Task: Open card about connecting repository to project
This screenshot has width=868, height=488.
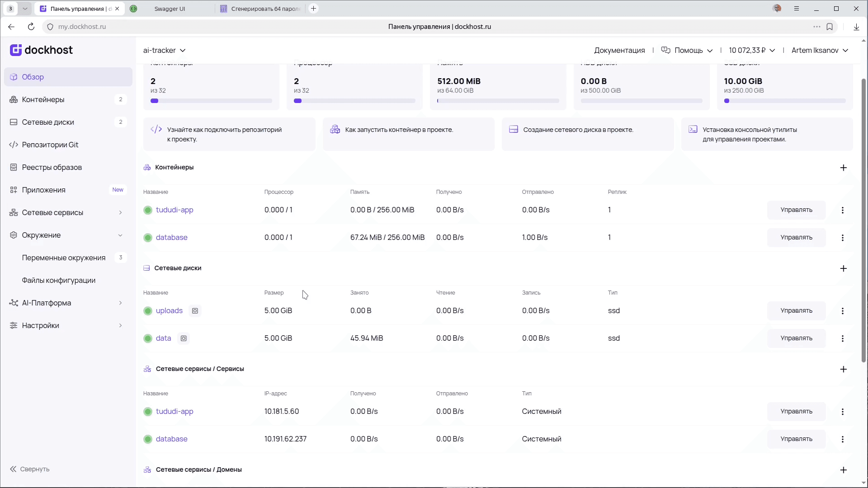Action: coord(229,134)
